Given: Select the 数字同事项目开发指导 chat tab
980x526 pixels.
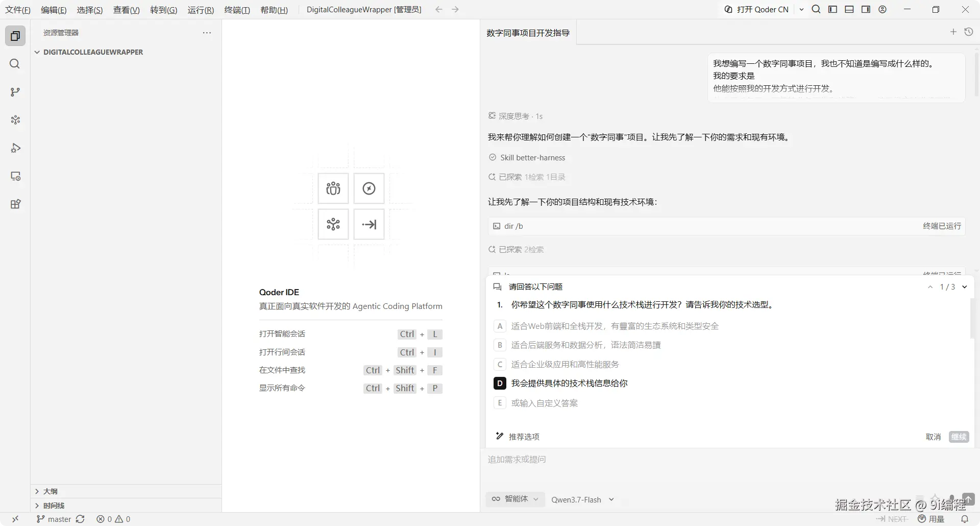Looking at the screenshot, I should point(528,33).
